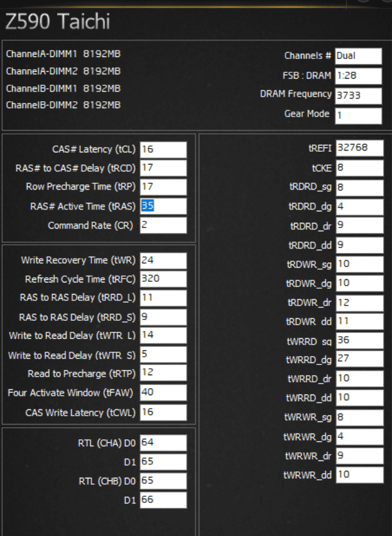Click the Four Activate Window (tFAW) field

163,393
